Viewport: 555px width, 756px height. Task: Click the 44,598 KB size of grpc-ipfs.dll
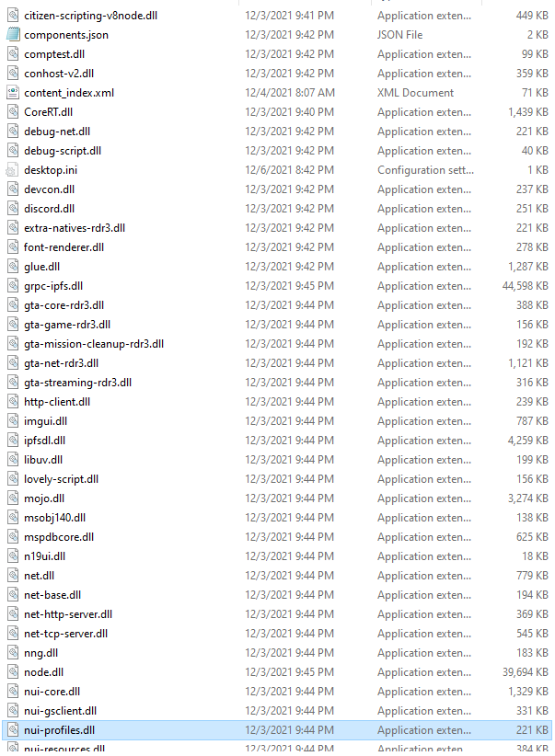coord(525,286)
